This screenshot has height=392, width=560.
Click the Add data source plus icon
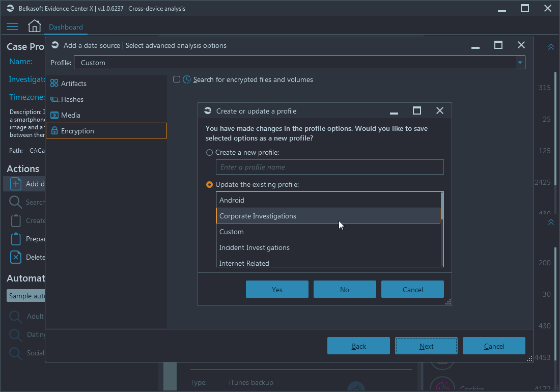click(x=15, y=183)
